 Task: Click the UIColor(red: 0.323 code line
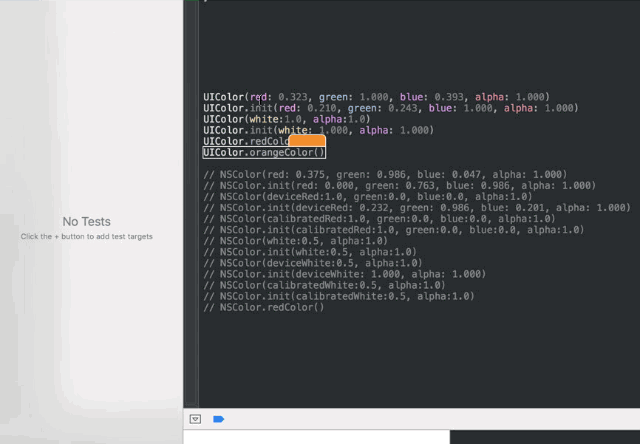(x=376, y=97)
